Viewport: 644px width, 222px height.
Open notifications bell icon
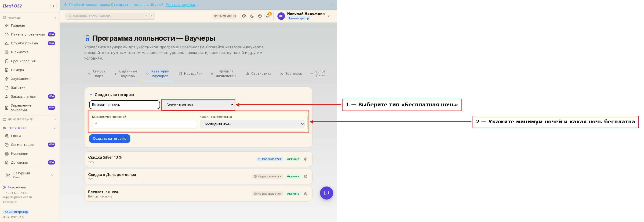268,16
